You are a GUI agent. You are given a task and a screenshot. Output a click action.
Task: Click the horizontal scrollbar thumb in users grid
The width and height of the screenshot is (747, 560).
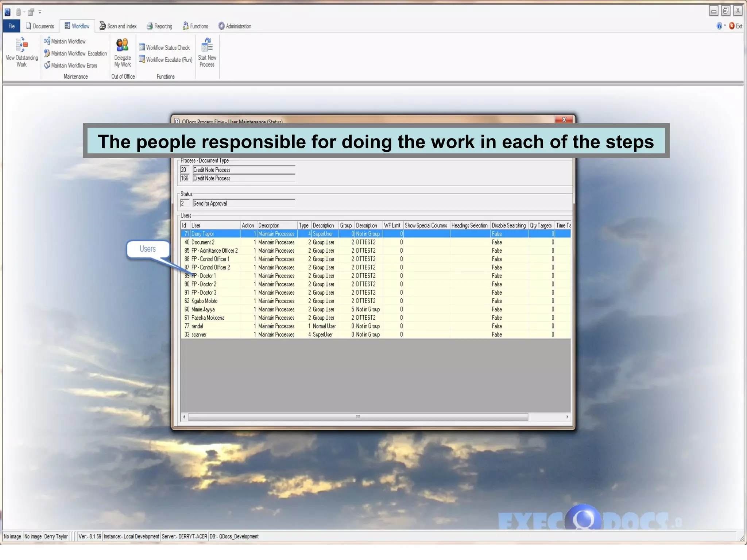tap(358, 417)
